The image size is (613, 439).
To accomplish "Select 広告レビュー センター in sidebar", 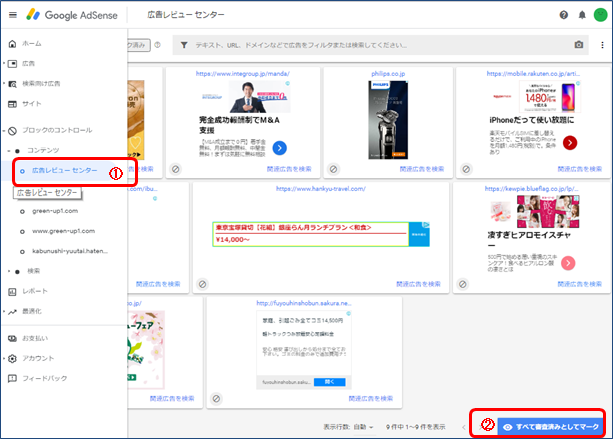I will tap(65, 170).
